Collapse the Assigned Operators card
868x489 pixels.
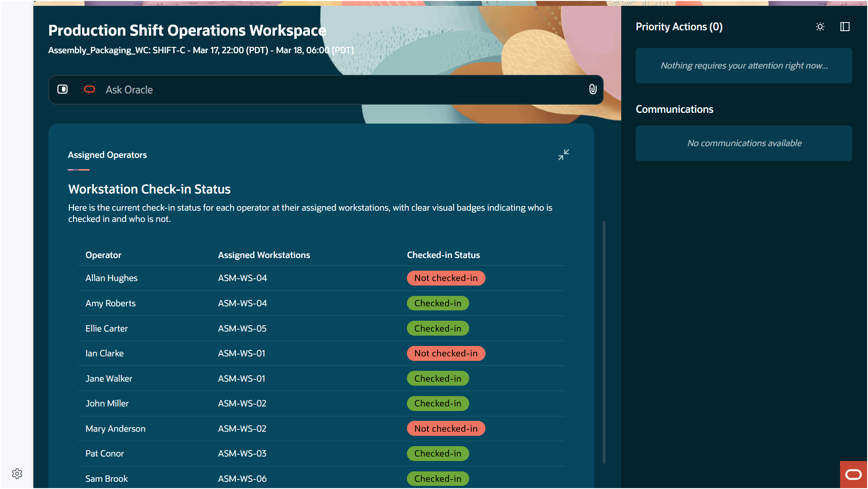[x=563, y=155]
